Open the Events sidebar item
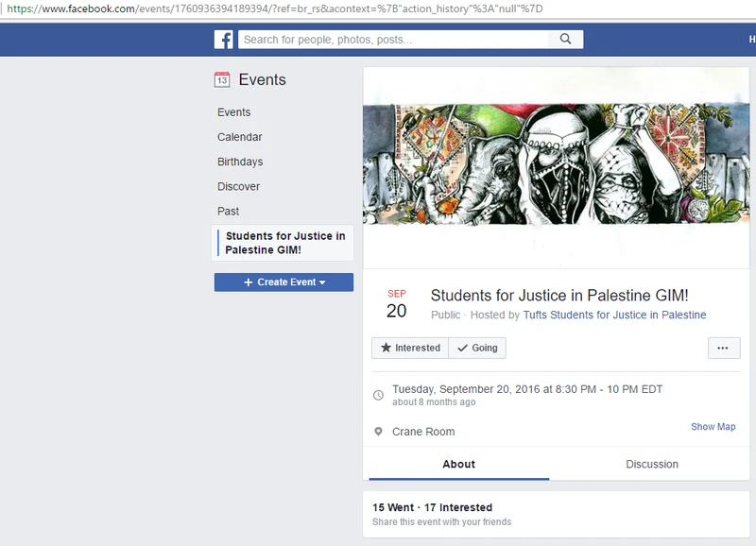Viewport: 756px width, 546px height. 233,112
